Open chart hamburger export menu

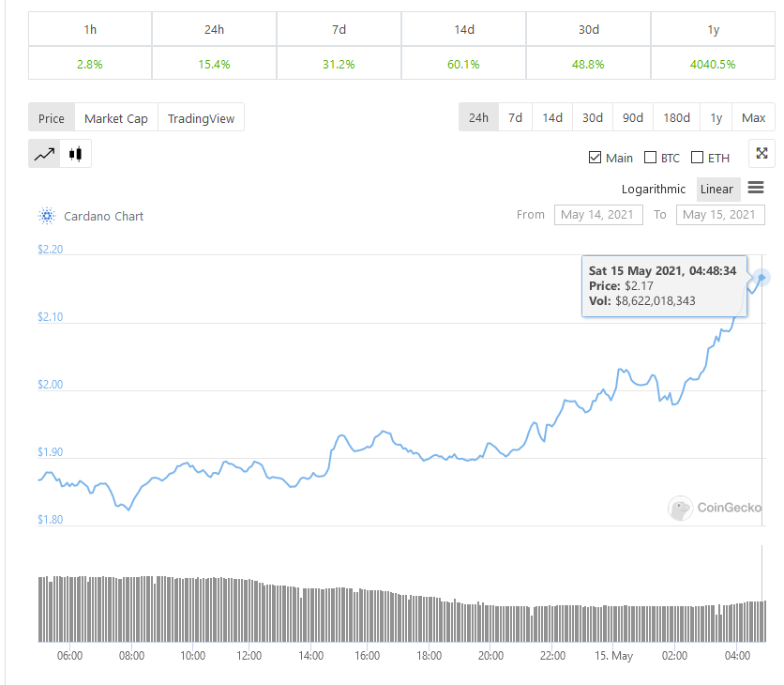(756, 188)
